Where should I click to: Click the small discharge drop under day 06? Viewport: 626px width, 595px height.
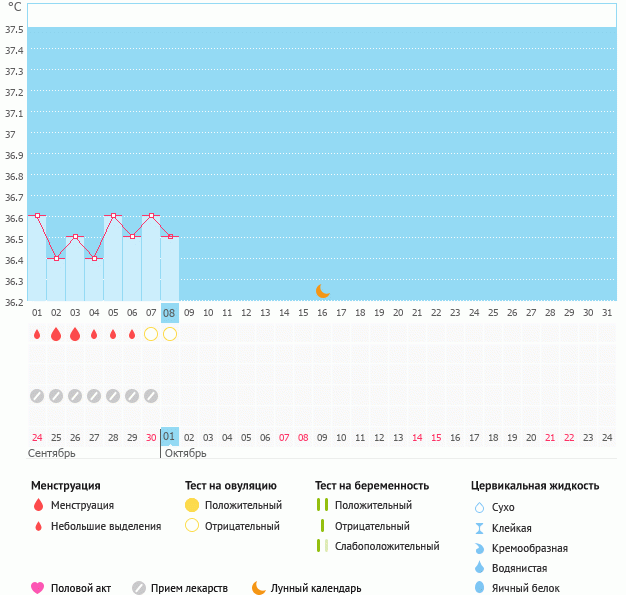point(132,334)
